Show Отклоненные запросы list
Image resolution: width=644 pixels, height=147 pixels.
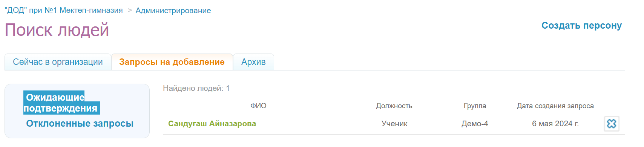pos(80,124)
